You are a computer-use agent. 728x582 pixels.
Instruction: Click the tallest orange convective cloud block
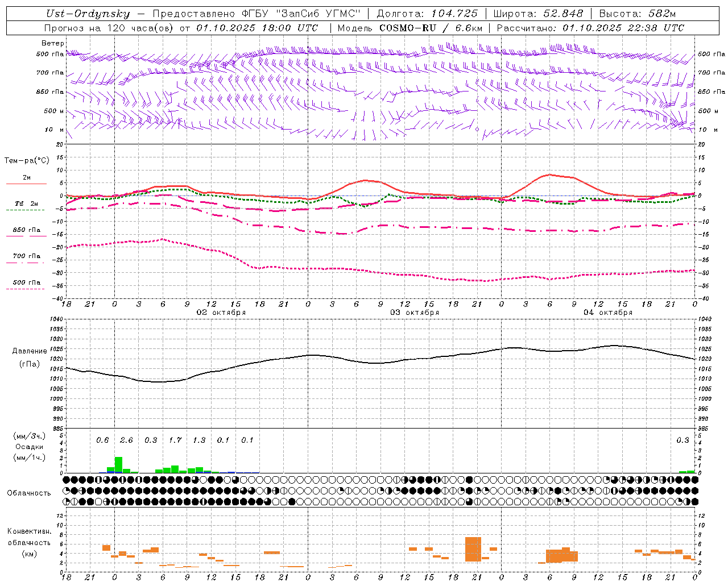473,549
